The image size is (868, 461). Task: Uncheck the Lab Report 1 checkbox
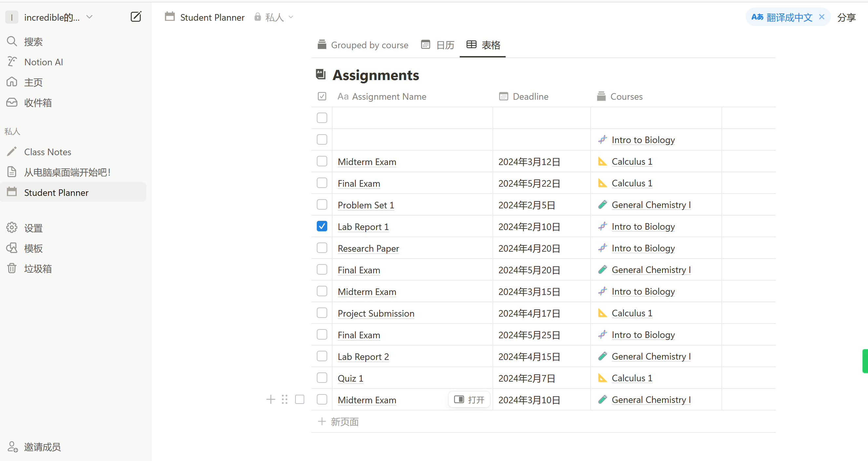point(322,226)
